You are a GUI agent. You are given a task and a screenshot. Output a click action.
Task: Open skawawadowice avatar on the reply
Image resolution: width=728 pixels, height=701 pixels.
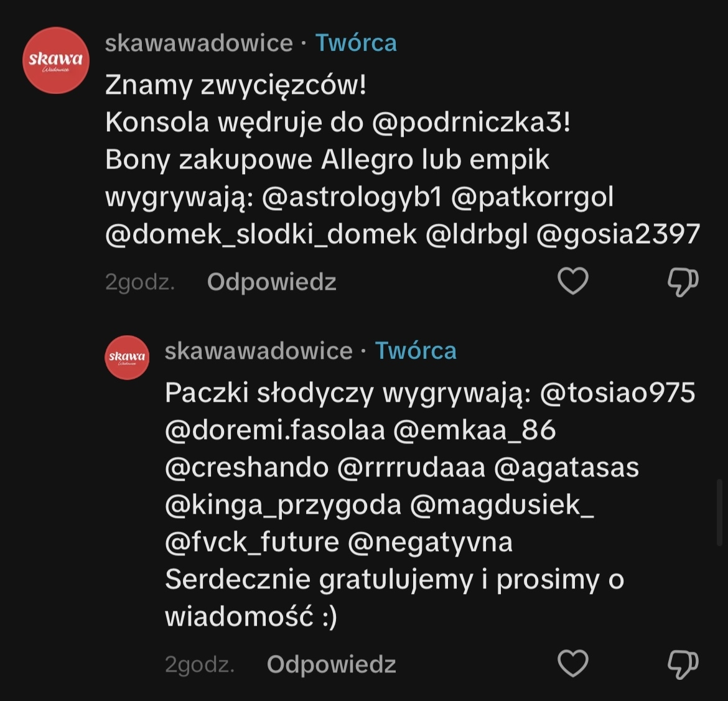pyautogui.click(x=127, y=357)
